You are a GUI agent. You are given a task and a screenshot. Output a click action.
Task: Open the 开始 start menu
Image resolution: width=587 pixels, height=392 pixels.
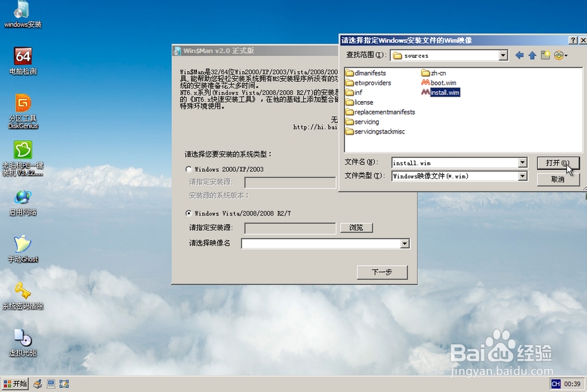(15, 384)
